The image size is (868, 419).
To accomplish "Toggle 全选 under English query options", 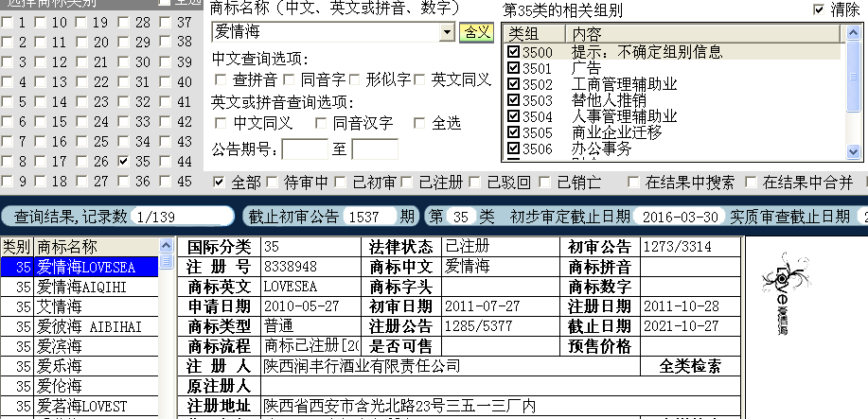I will tap(419, 123).
